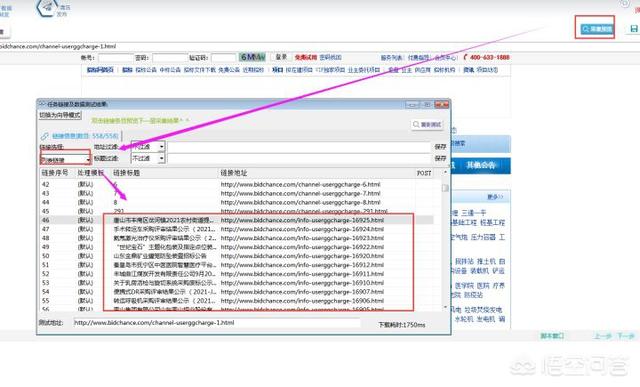640x387 pixels.
Task: Click the account input field on webpage
Action: [116, 58]
